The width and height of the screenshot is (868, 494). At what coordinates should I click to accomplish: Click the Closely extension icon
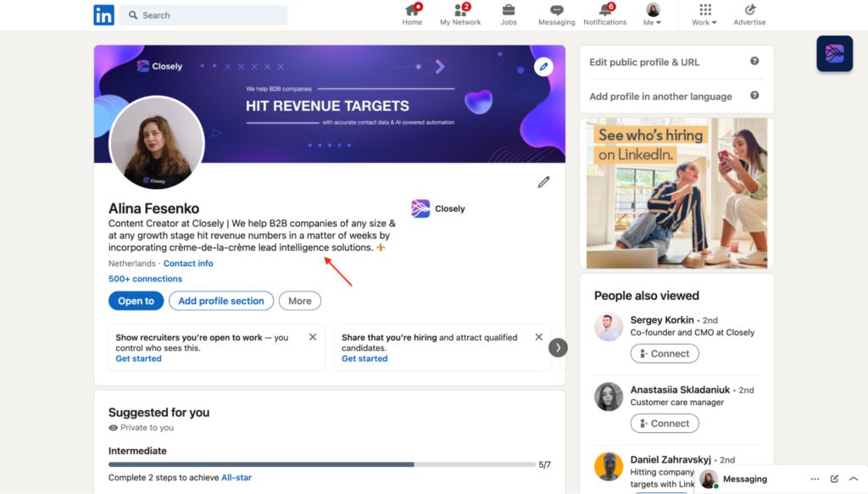(x=834, y=53)
